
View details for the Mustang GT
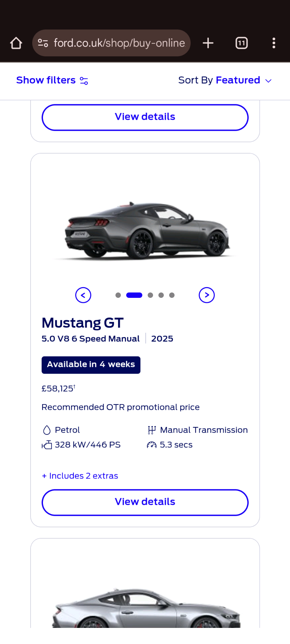tap(145, 502)
